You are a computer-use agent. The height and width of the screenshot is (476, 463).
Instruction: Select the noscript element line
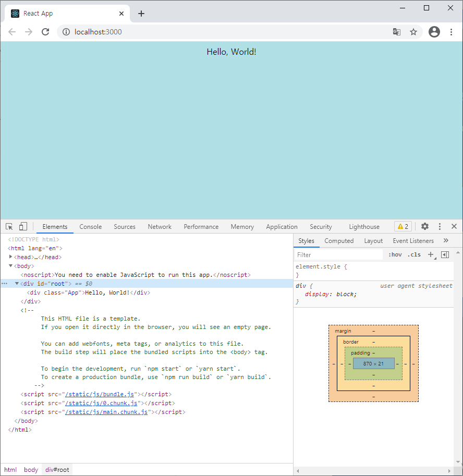(136, 275)
